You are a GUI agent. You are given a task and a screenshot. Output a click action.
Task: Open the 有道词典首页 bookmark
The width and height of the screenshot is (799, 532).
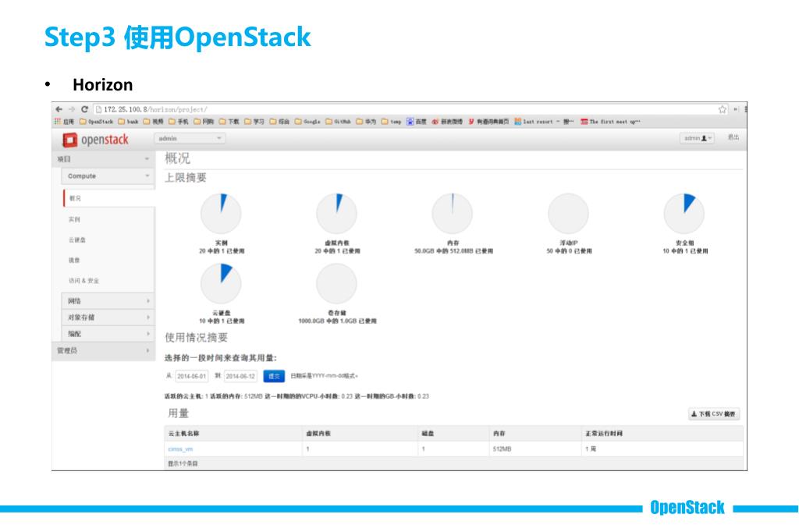tap(488, 121)
